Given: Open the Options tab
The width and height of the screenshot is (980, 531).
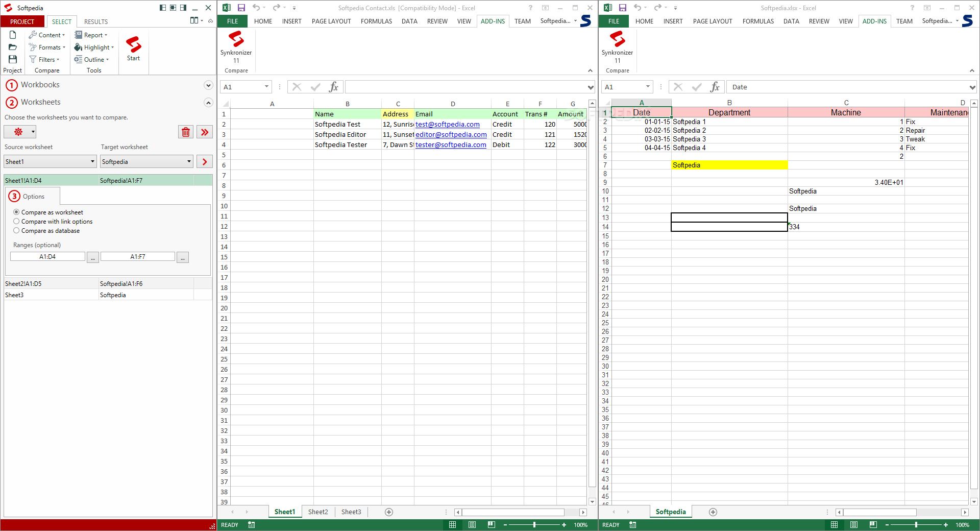Looking at the screenshot, I should pos(33,196).
